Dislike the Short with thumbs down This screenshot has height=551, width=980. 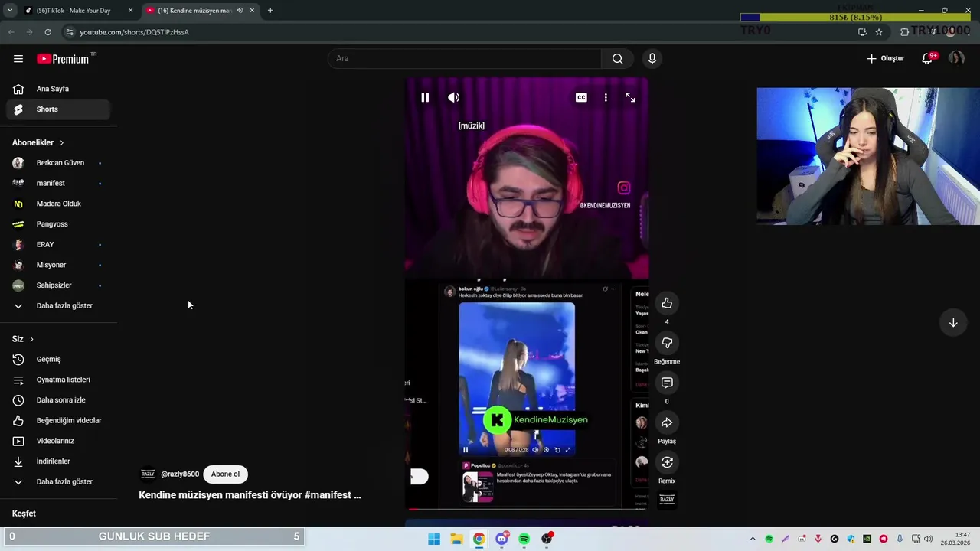coord(667,344)
